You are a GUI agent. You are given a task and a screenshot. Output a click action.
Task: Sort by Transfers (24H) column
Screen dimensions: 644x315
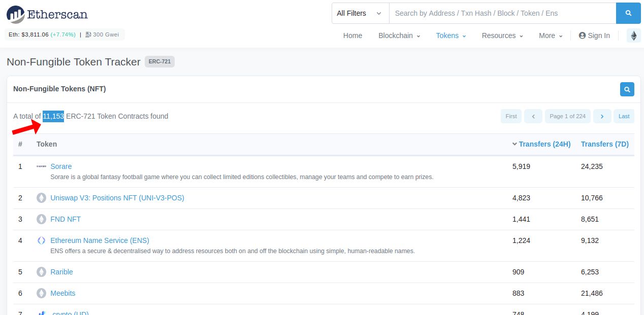coord(544,144)
